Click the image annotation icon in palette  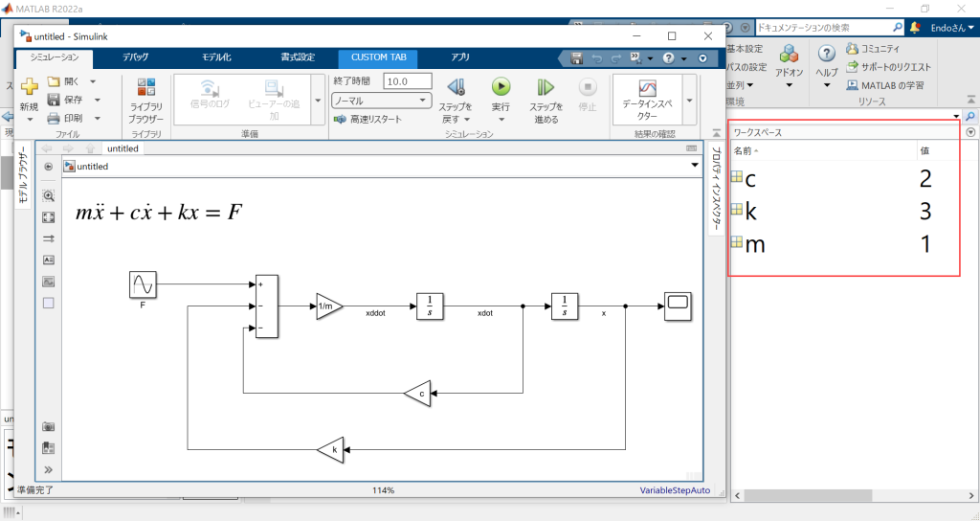pos(49,282)
